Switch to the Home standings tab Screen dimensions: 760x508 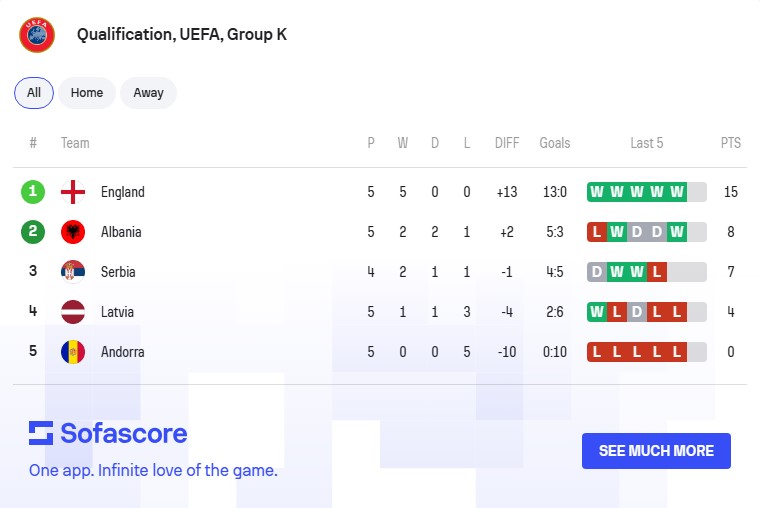click(87, 93)
